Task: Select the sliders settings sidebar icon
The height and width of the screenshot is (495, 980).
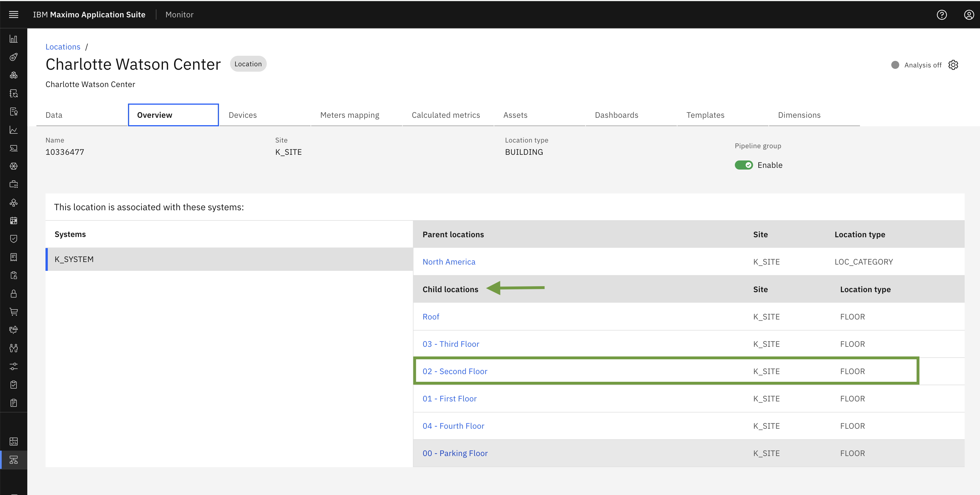Action: 14,366
